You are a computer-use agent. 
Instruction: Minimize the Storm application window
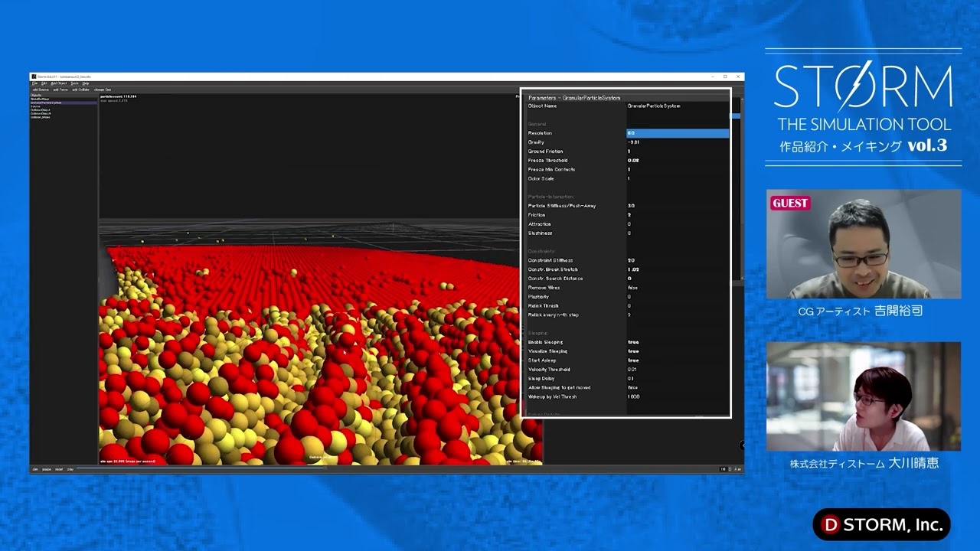coord(712,77)
